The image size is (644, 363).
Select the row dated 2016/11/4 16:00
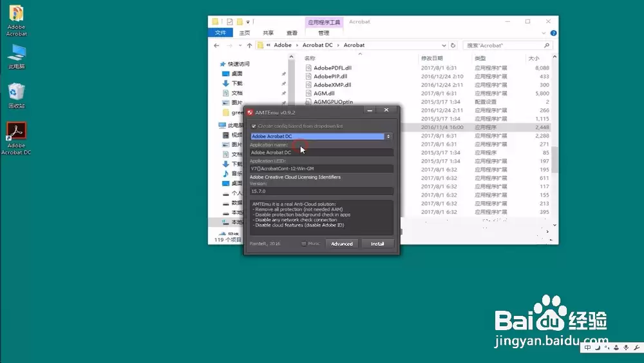(476, 128)
